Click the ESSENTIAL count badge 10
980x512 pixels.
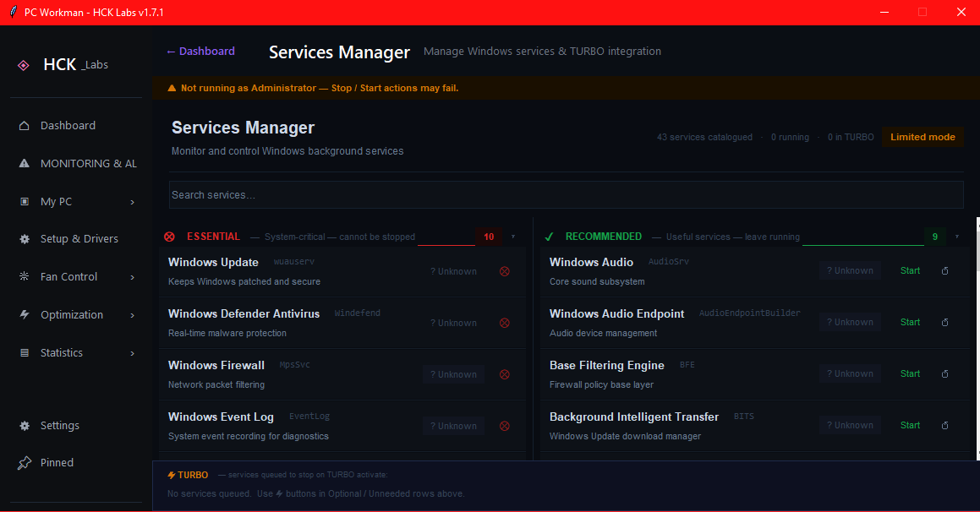489,237
